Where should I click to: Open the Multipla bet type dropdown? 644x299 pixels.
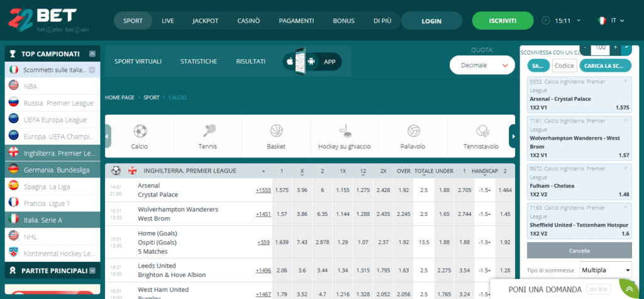click(x=606, y=270)
